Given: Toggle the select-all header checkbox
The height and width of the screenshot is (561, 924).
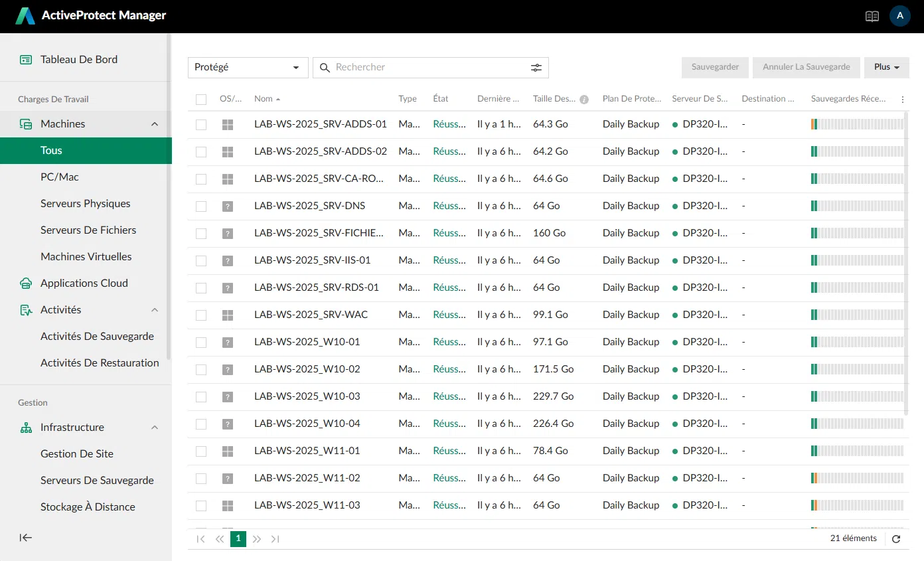Looking at the screenshot, I should [x=201, y=100].
